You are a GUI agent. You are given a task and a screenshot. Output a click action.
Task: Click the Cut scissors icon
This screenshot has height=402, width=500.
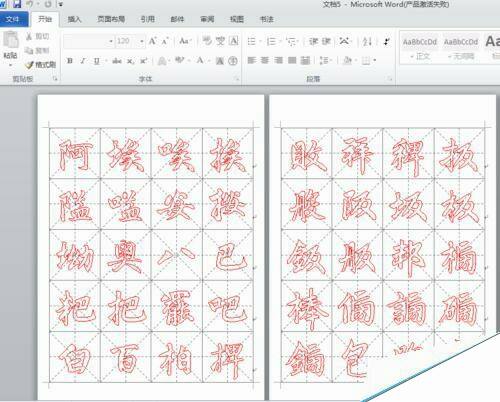point(29,36)
